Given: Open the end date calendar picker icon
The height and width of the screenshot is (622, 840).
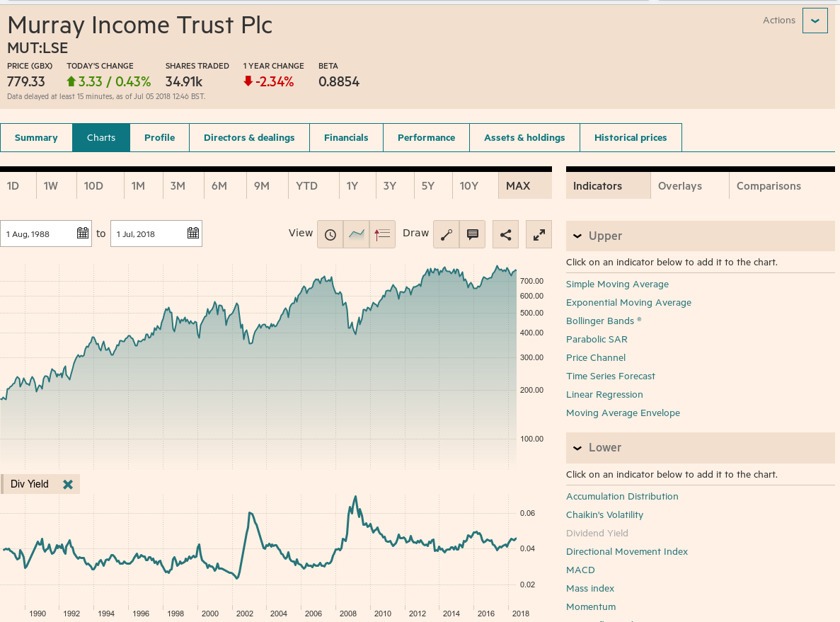Looking at the screenshot, I should coord(193,233).
